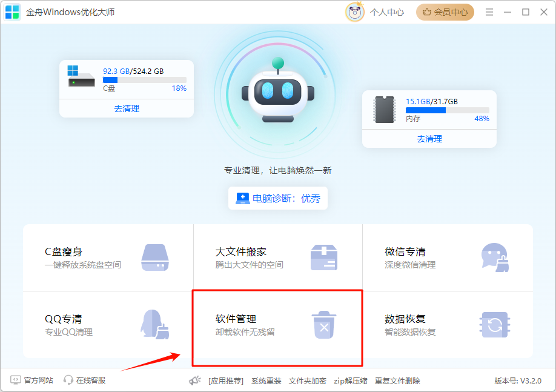Open QQ专清 feature

pyautogui.click(x=108, y=325)
